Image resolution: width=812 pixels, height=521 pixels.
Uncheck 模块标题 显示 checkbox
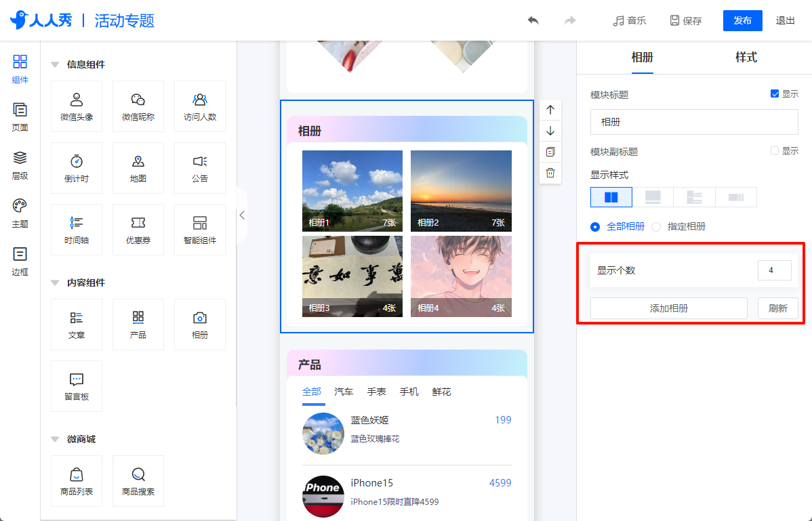click(x=775, y=93)
